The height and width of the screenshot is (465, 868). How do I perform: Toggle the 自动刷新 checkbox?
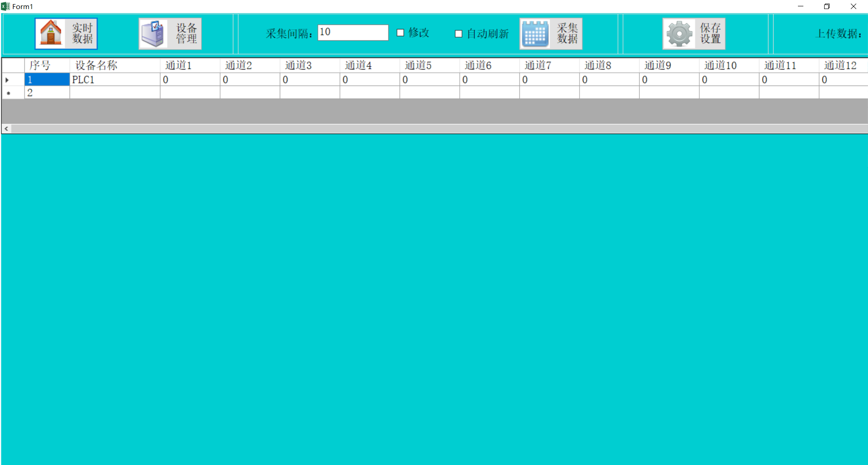458,34
